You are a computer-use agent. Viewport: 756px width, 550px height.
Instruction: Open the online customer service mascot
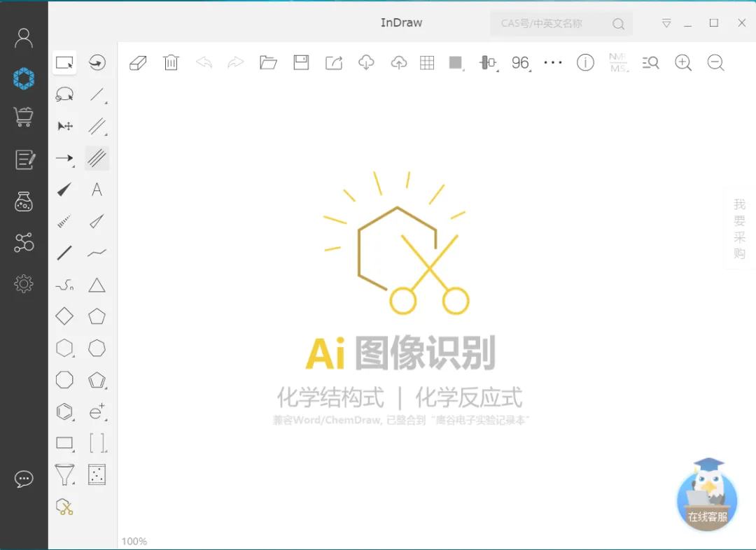click(x=707, y=495)
